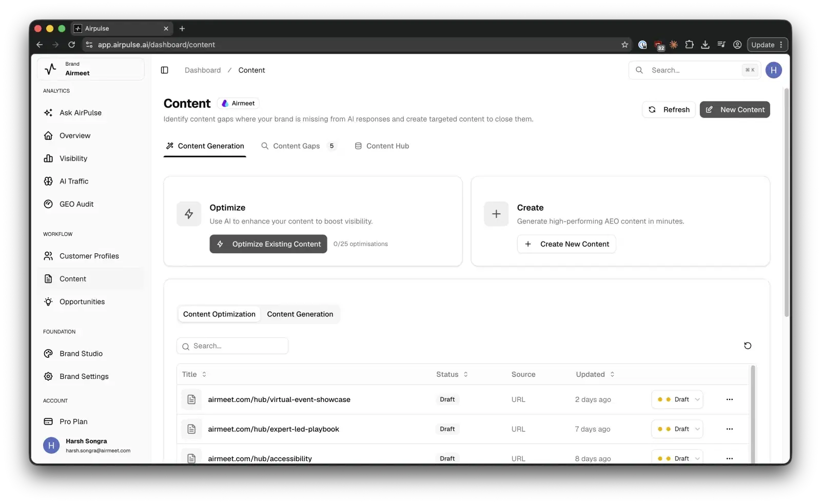Image resolution: width=821 pixels, height=504 pixels.
Task: Open more options for virtual-event-showcase row
Action: [x=730, y=399]
